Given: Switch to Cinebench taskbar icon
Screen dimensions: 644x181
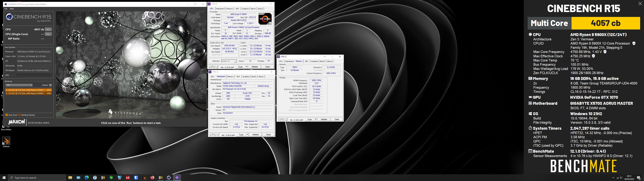Looking at the screenshot, I should tap(169, 178).
